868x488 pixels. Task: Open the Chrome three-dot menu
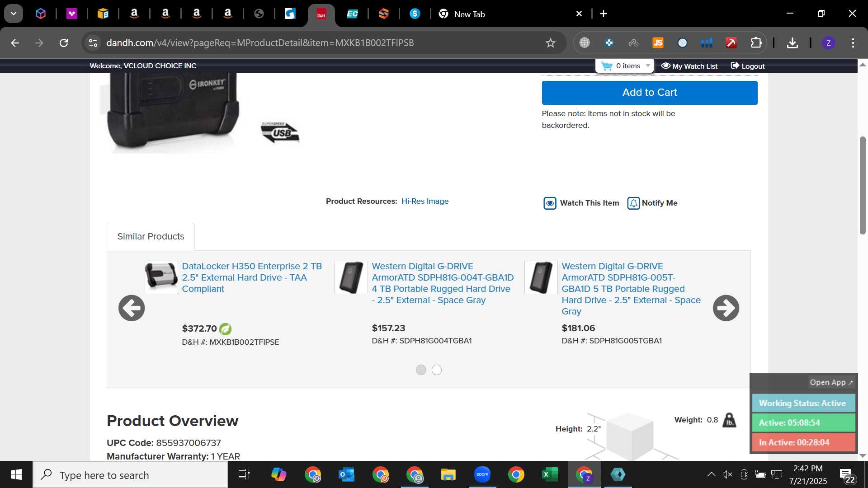click(853, 43)
